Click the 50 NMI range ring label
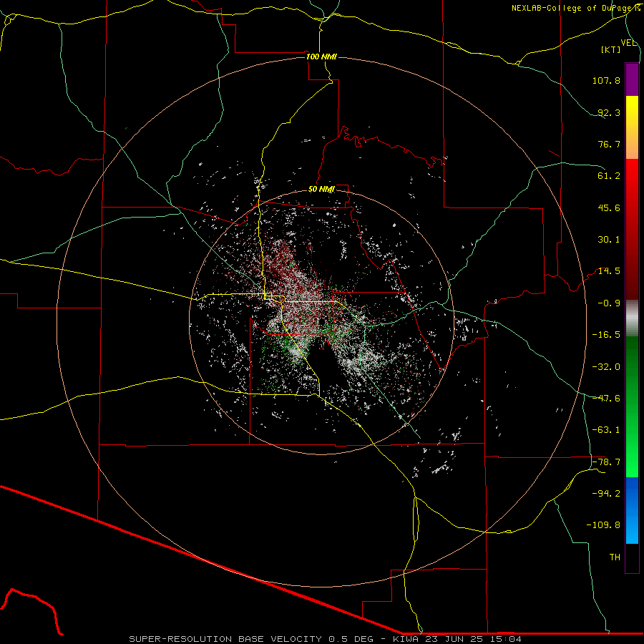The width and height of the screenshot is (644, 644). (321, 189)
